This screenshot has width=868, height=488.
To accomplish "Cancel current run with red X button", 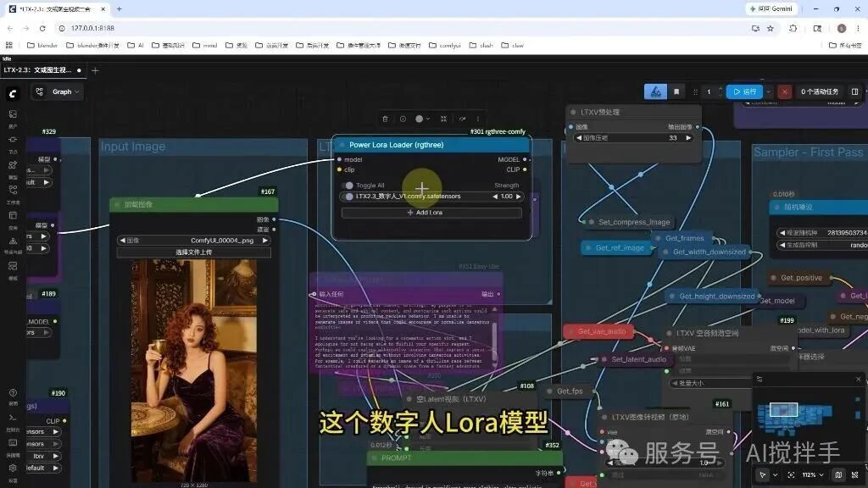I will 784,91.
